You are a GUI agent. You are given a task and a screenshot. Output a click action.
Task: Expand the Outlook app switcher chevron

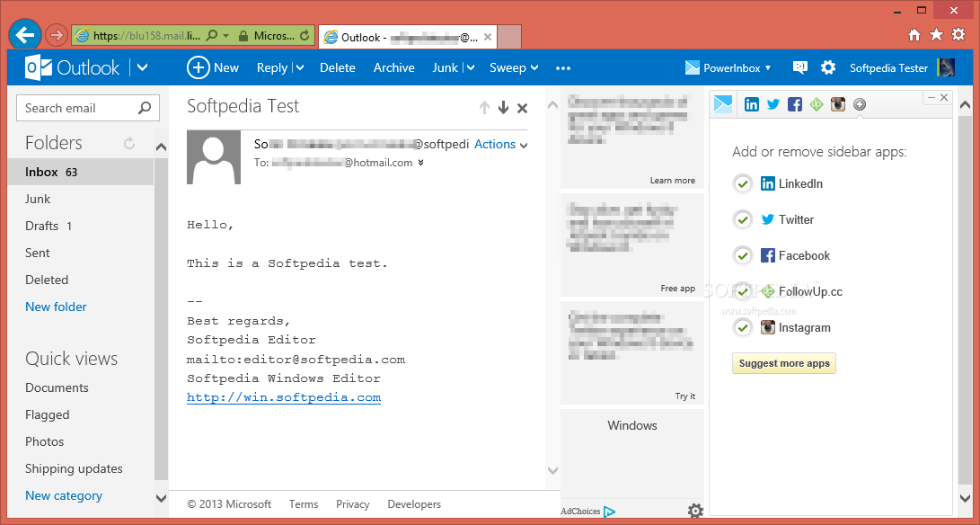[x=142, y=67]
